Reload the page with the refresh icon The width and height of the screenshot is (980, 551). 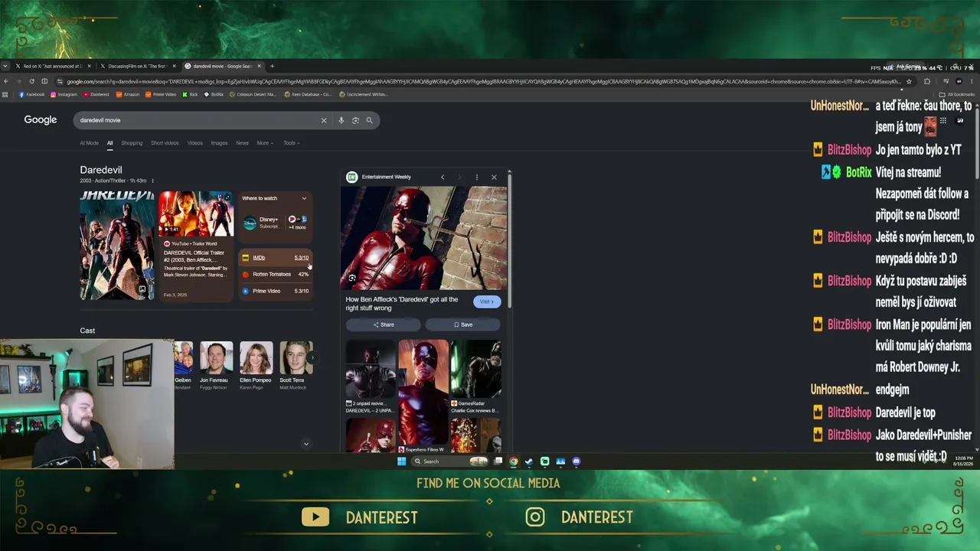[x=31, y=81]
